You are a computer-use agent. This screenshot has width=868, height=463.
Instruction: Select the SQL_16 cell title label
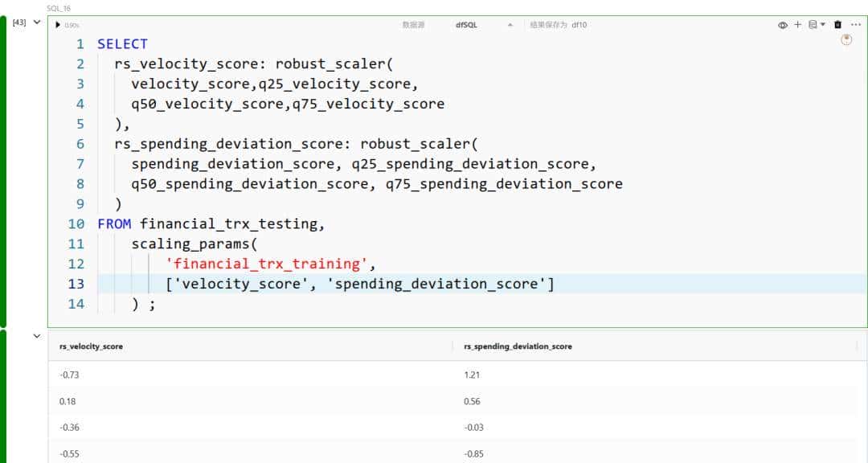(59, 8)
